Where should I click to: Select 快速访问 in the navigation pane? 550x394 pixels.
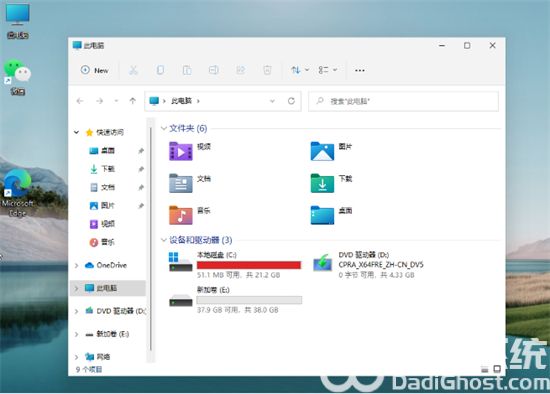click(x=110, y=132)
